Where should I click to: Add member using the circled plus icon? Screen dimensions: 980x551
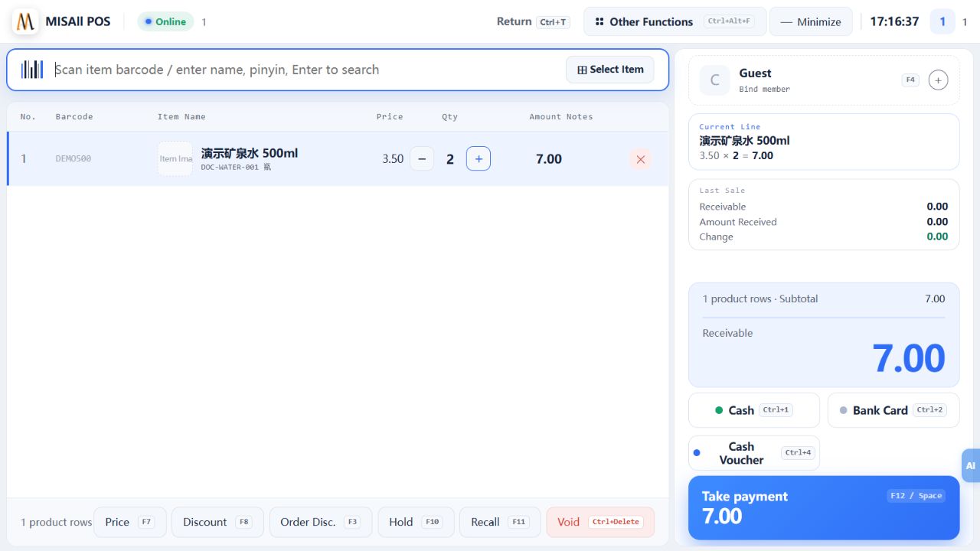click(x=938, y=80)
